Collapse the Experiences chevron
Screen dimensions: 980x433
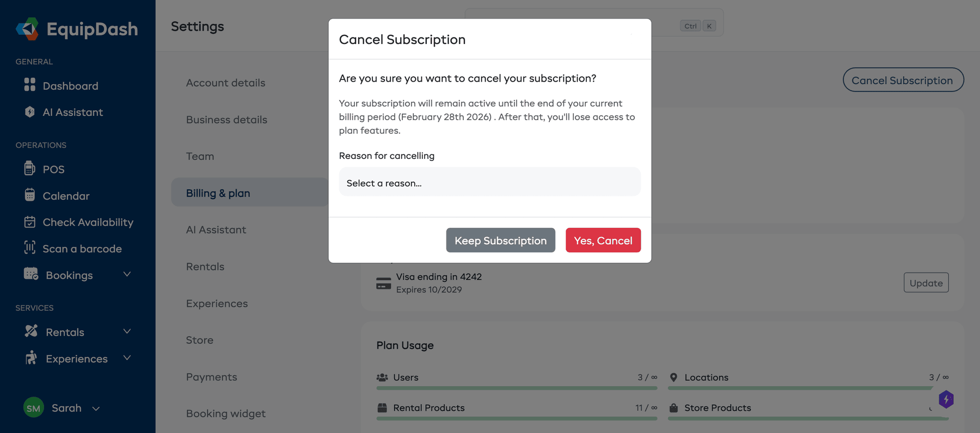(127, 358)
